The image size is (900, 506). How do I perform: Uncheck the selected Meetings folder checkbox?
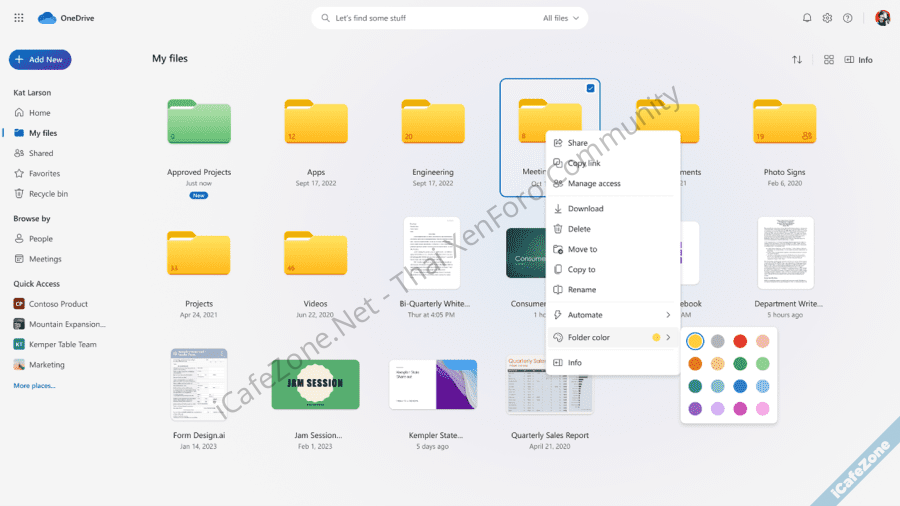pos(590,89)
